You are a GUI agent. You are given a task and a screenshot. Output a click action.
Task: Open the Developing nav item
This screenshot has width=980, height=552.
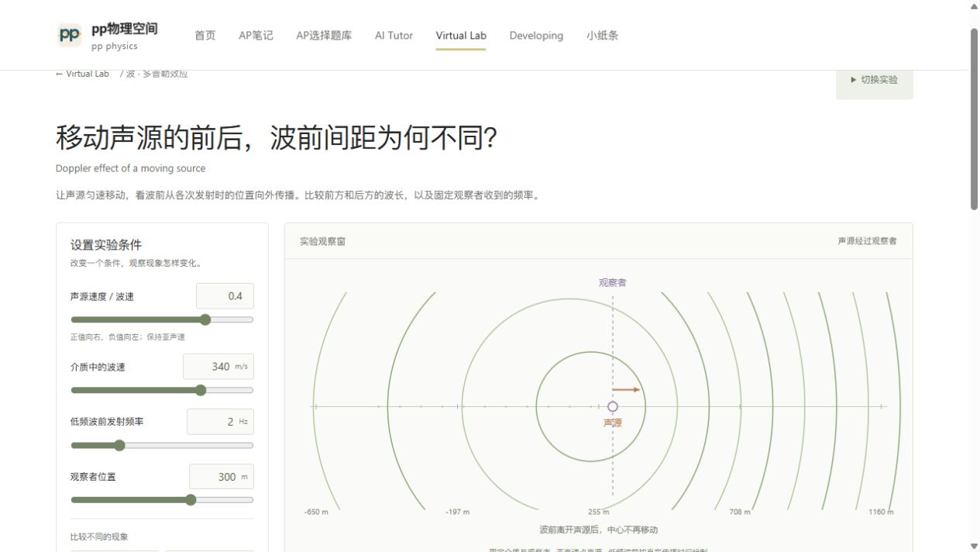click(x=536, y=36)
